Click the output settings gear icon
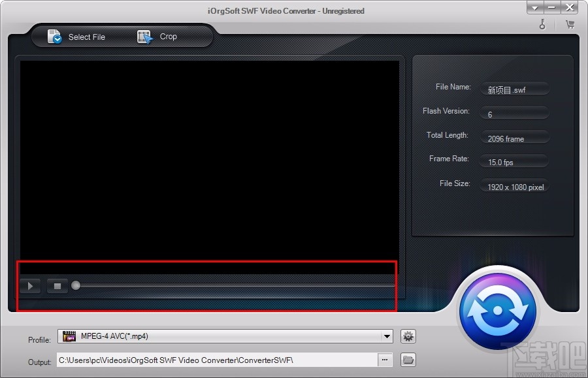This screenshot has width=588, height=378. (408, 336)
